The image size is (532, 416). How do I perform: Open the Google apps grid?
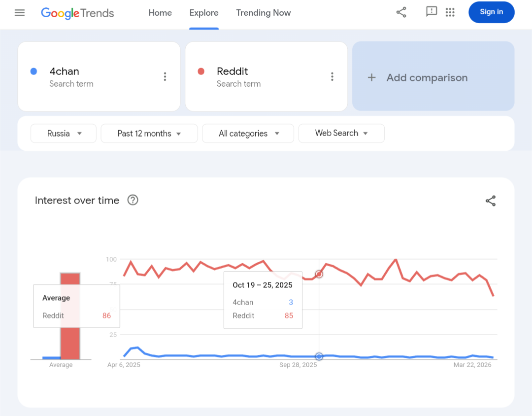(450, 12)
